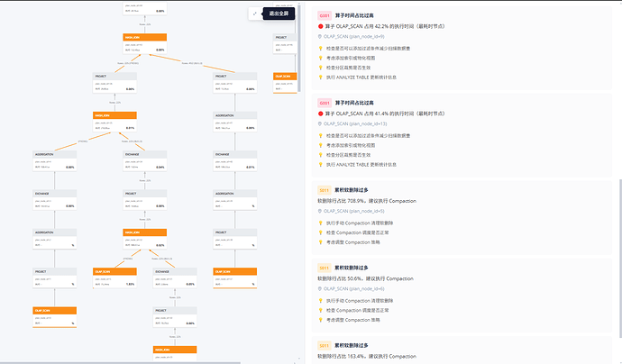
Task: Click the exit fullscreen icon button
Action: pos(255,13)
